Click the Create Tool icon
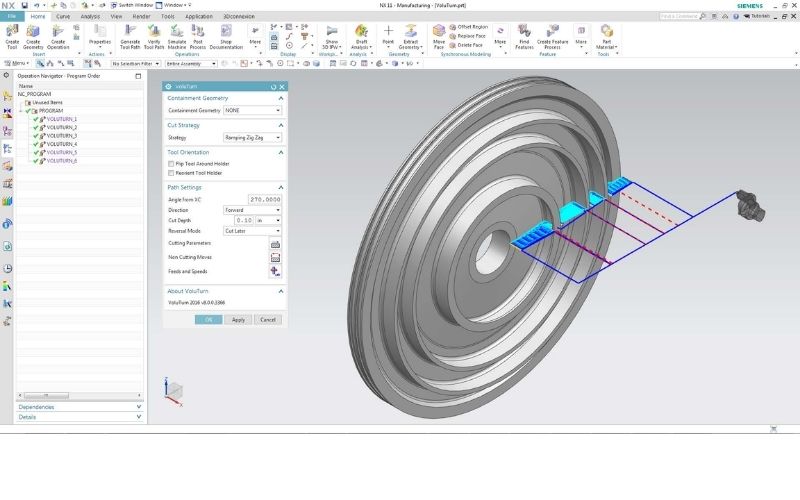This screenshot has width=800, height=500. (12, 37)
